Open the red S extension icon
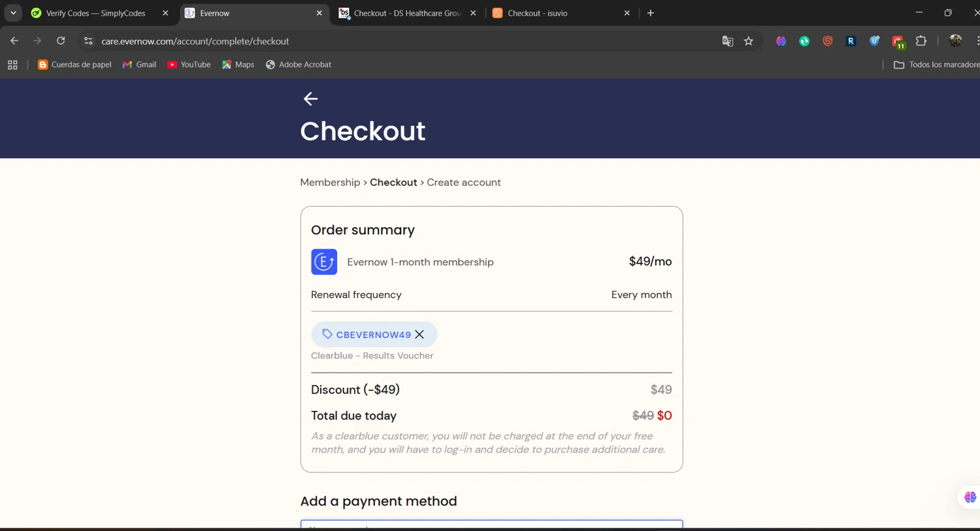980x531 pixels. click(827, 41)
